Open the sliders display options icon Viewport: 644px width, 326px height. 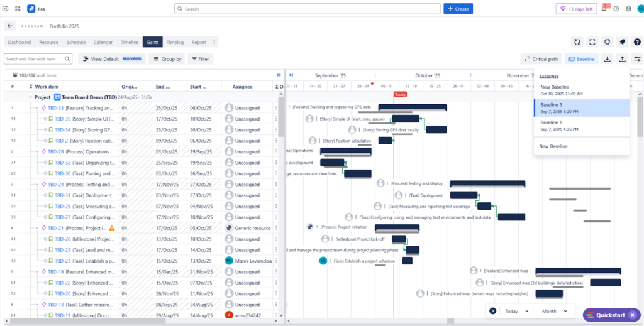click(x=637, y=59)
